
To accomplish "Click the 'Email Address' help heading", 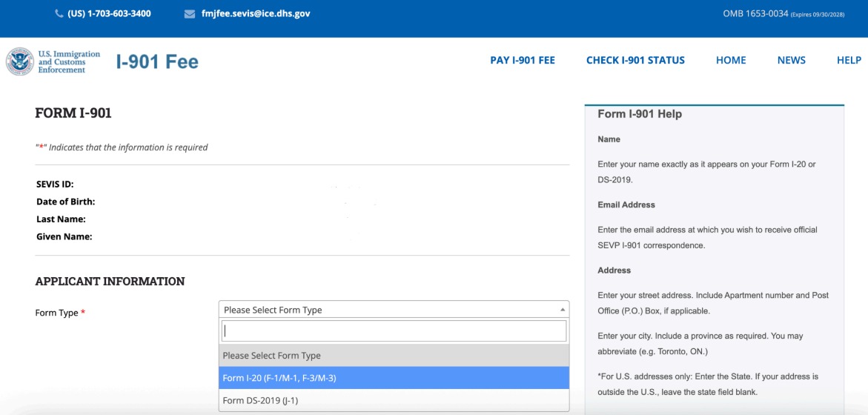I will click(626, 205).
